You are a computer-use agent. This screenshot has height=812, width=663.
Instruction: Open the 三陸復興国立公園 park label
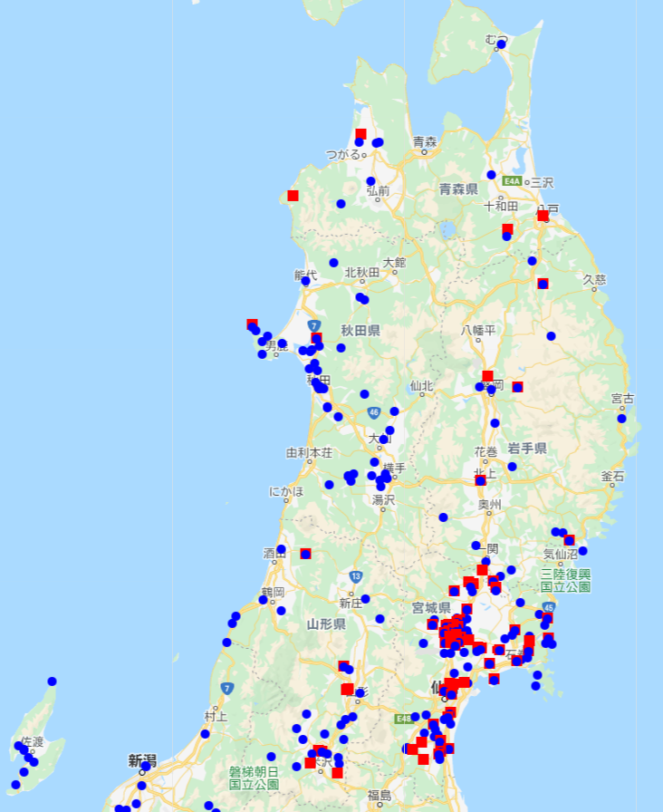[x=566, y=581]
